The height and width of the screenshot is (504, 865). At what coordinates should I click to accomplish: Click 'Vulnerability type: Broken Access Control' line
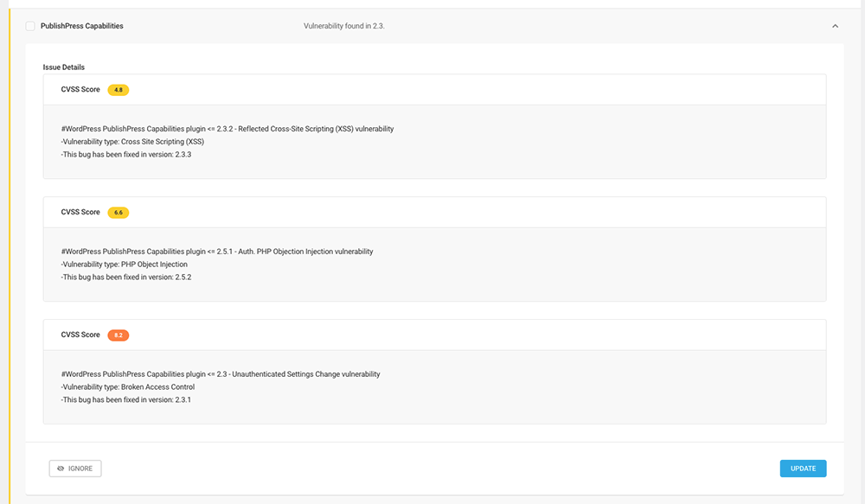128,387
